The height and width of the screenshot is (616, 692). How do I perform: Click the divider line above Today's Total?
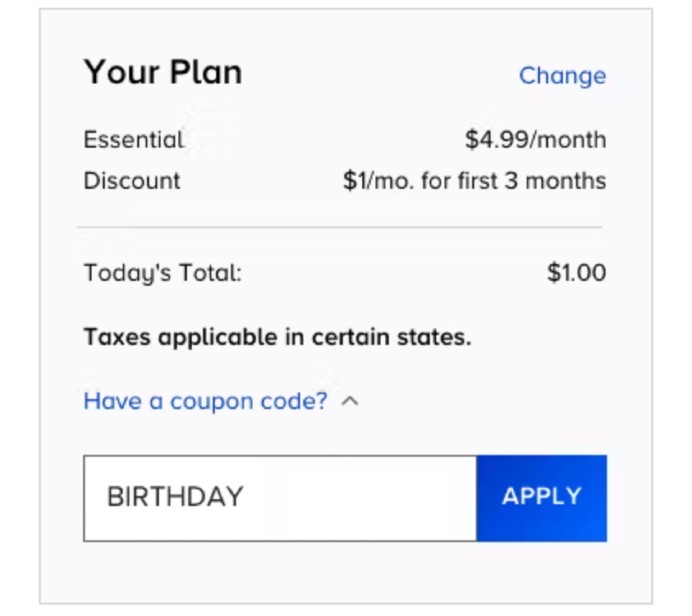(340, 228)
